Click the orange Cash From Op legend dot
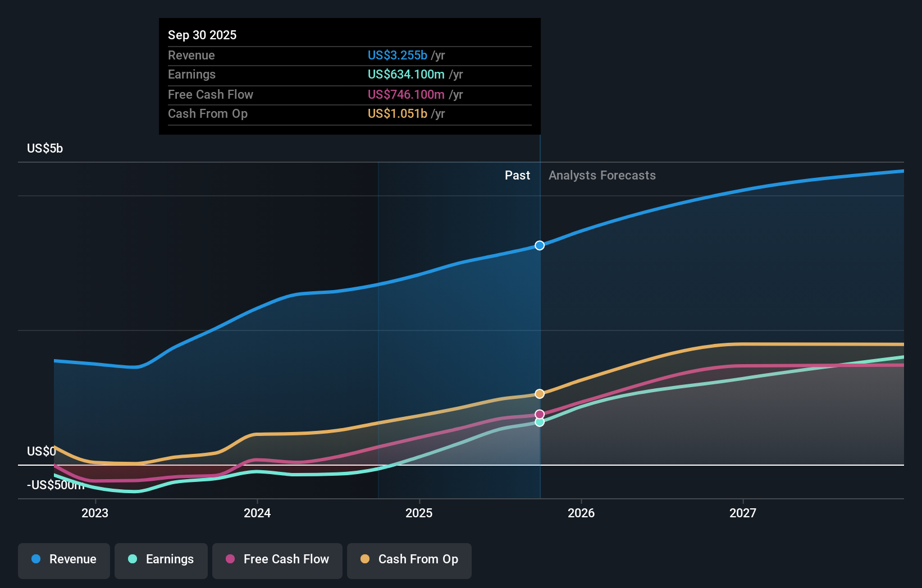This screenshot has height=588, width=922. tap(365, 559)
